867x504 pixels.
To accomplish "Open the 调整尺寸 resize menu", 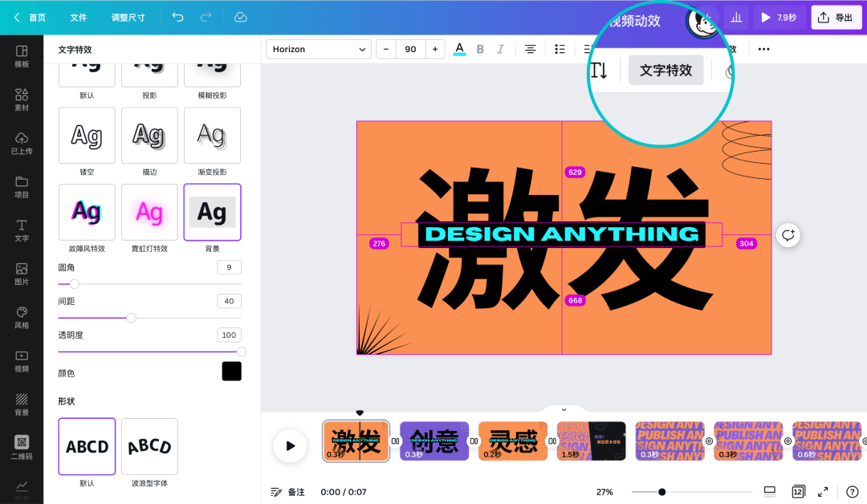I will coord(128,18).
